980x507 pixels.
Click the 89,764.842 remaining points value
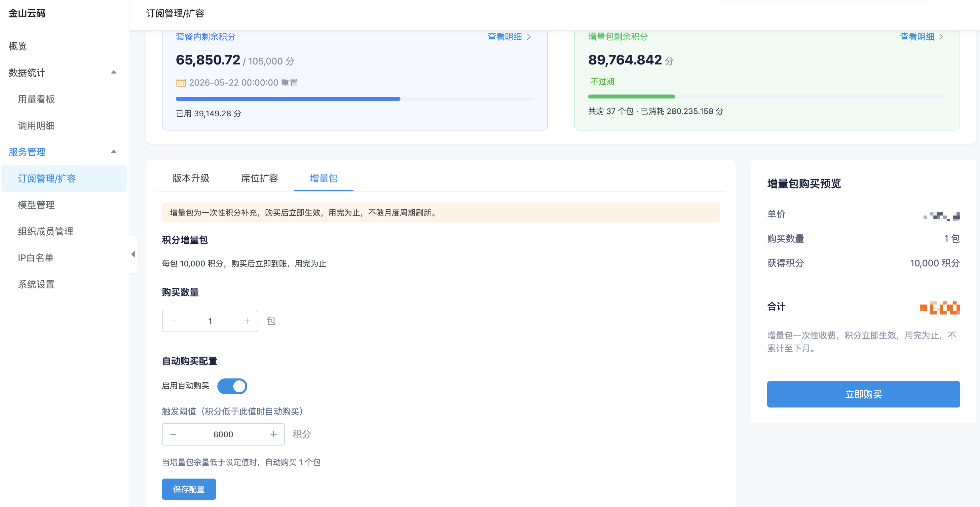pyautogui.click(x=625, y=60)
